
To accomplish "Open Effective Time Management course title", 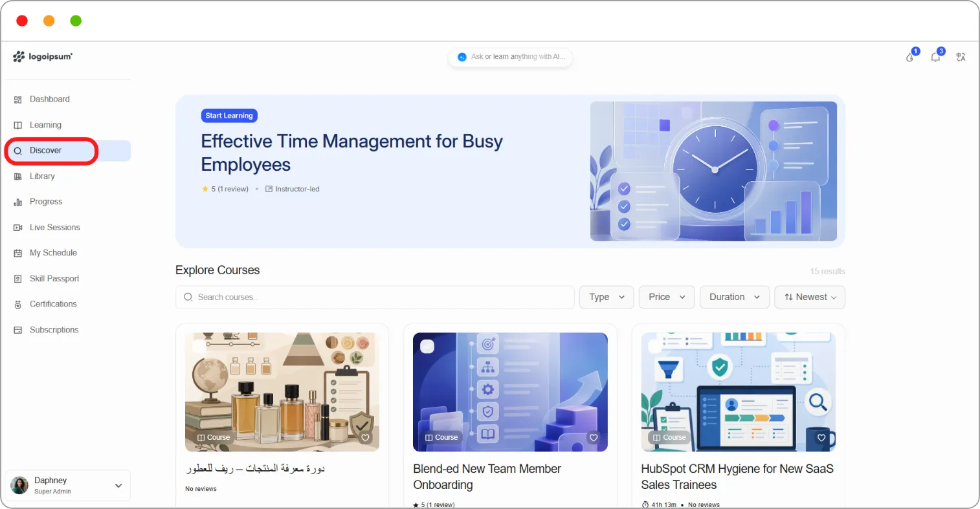I will [351, 153].
